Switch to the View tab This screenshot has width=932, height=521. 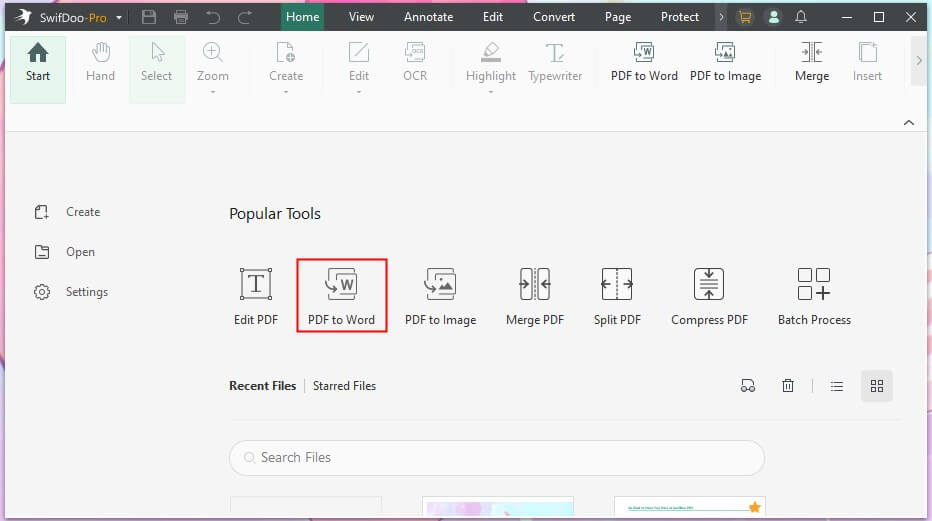click(361, 17)
